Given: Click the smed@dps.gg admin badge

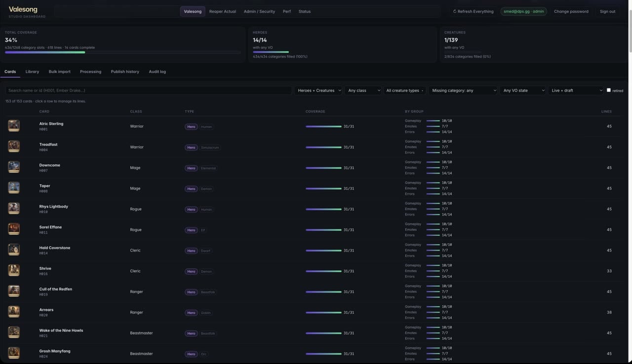Looking at the screenshot, I should coord(524,11).
